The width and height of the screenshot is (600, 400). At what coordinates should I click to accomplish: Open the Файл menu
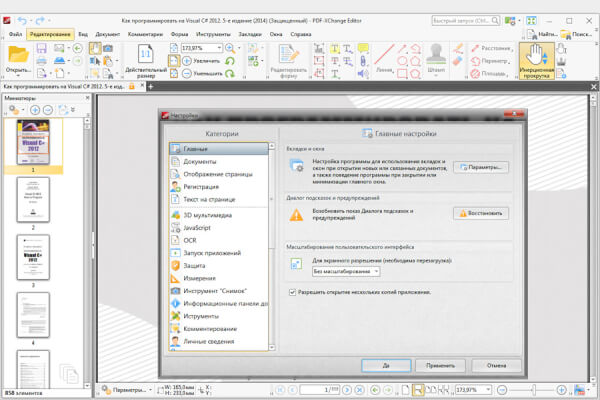15,34
